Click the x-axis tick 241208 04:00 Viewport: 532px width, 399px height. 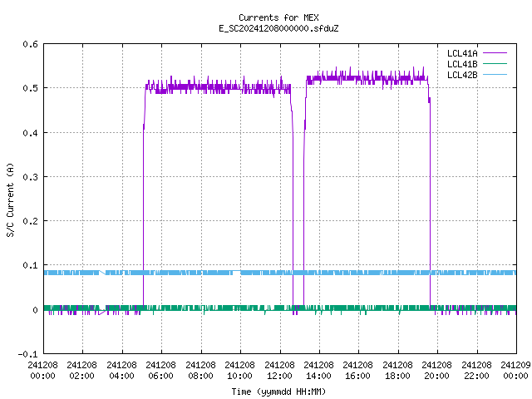(x=121, y=370)
